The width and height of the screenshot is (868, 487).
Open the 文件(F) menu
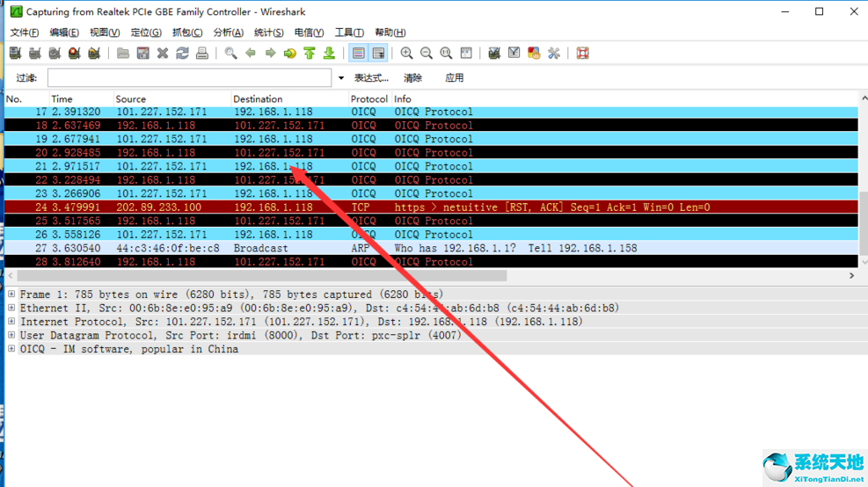25,33
